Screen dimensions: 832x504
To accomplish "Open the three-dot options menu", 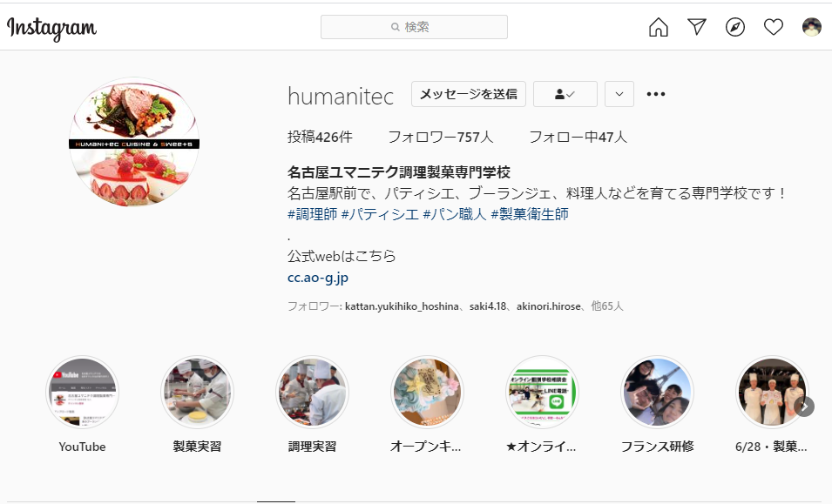I will click(x=656, y=94).
